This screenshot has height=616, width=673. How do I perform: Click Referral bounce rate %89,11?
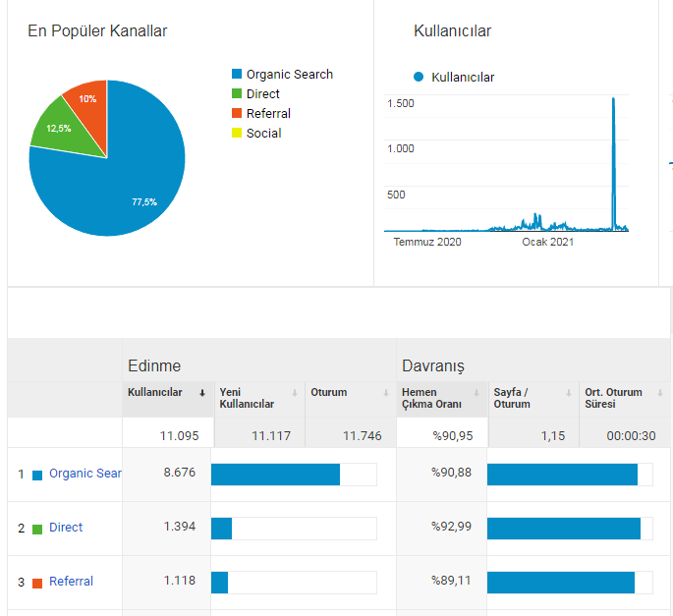point(452,581)
